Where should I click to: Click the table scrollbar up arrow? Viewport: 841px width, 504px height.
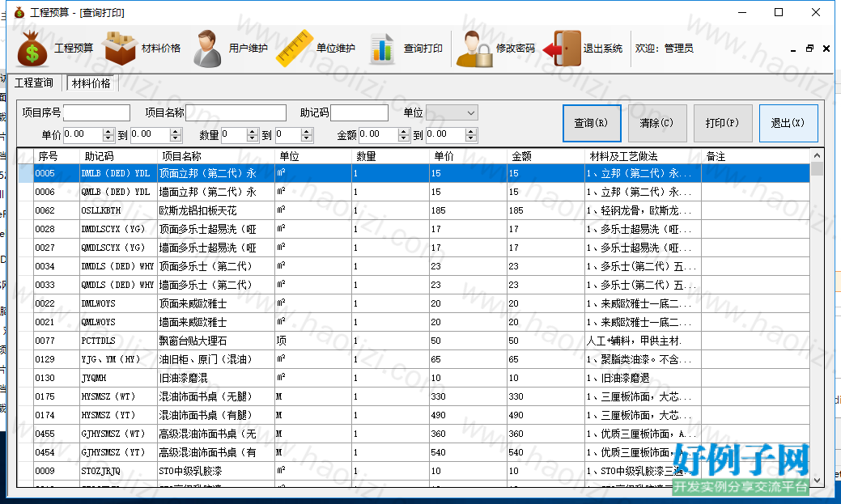[817, 155]
